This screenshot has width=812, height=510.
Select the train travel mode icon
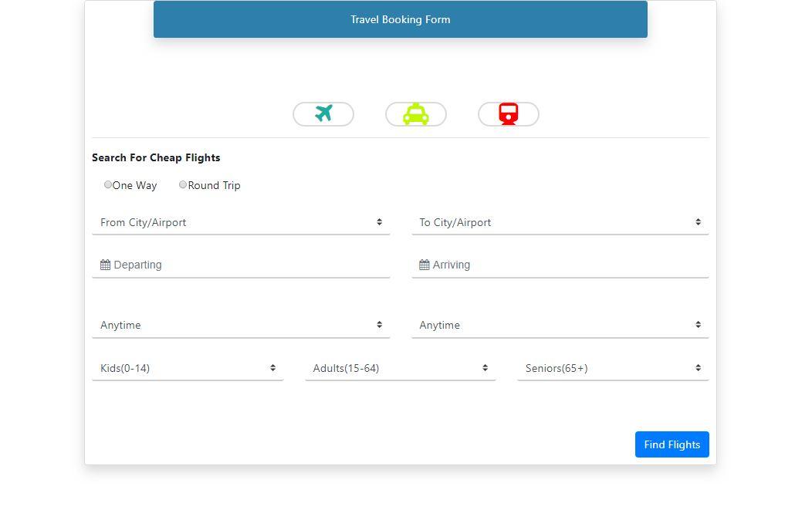(508, 113)
